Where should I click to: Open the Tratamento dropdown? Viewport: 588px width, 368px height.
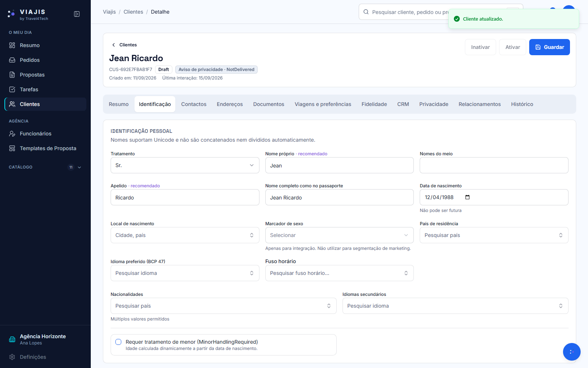185,165
